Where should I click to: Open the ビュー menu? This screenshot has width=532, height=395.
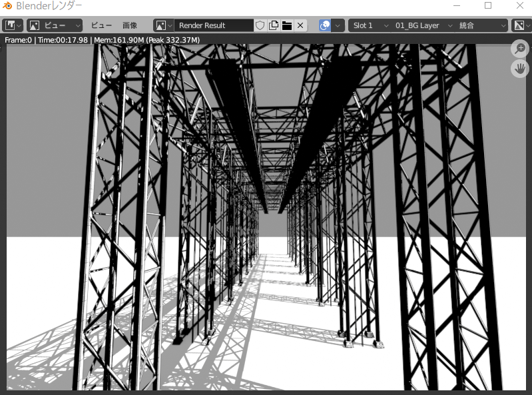[x=101, y=25]
